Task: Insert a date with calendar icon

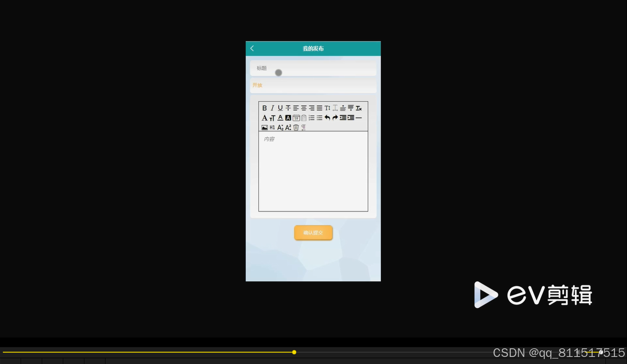Action: [x=296, y=118]
